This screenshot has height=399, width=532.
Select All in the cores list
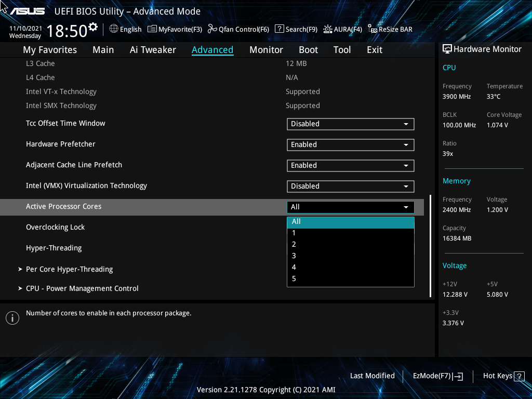coord(351,221)
